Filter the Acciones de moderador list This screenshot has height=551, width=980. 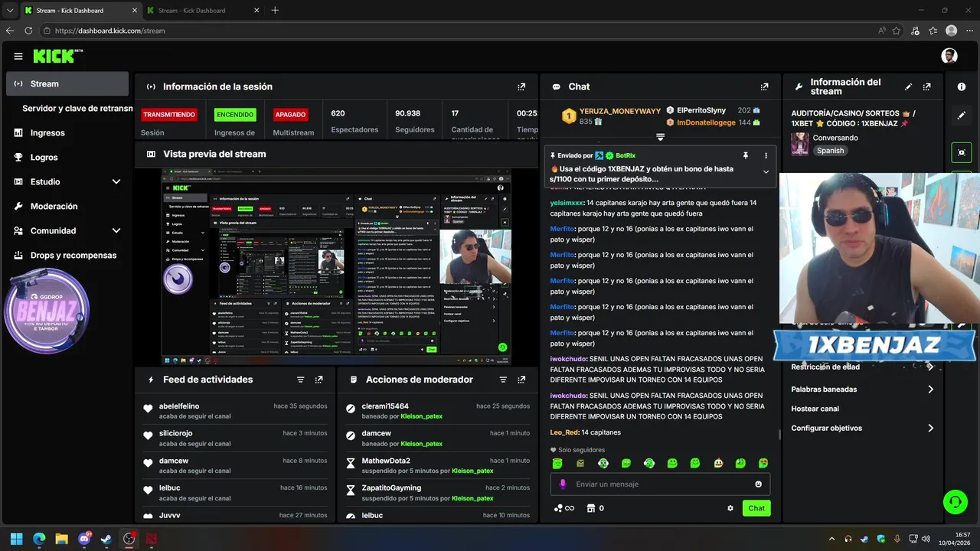[503, 380]
